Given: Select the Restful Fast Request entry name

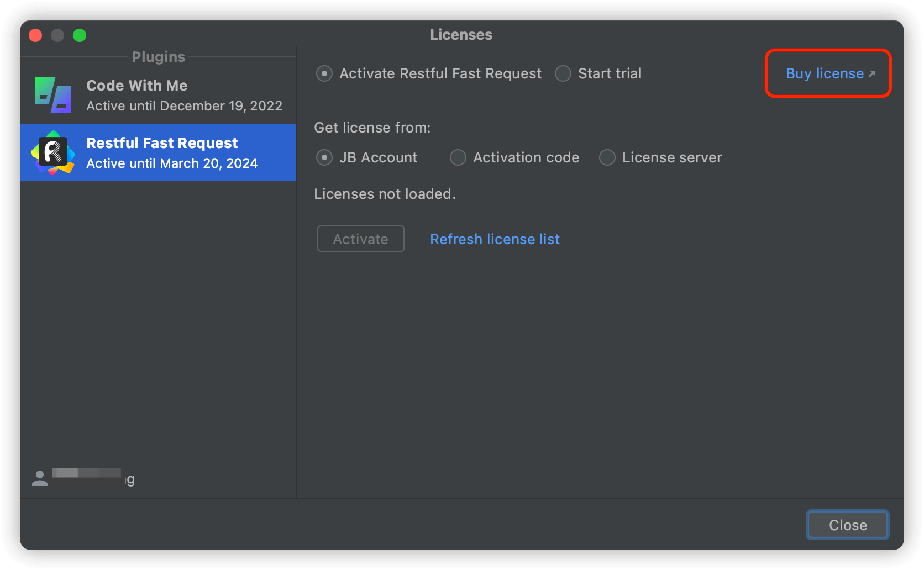Looking at the screenshot, I should (162, 143).
